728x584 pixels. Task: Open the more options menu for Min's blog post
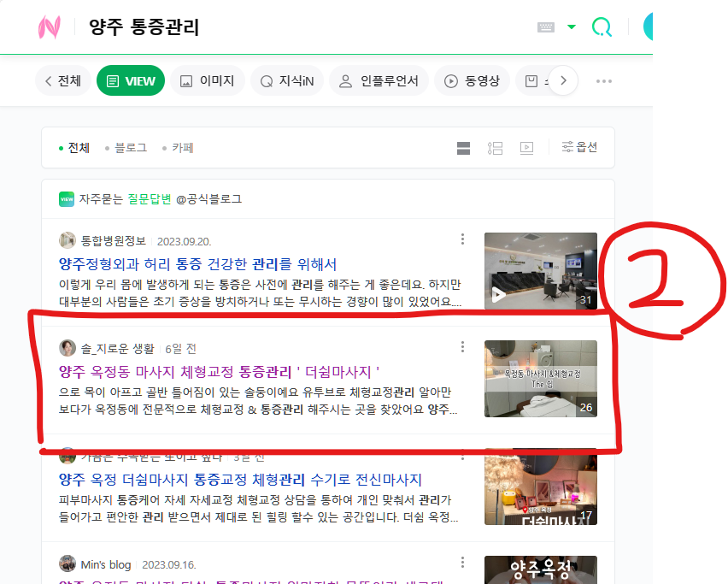click(x=462, y=562)
